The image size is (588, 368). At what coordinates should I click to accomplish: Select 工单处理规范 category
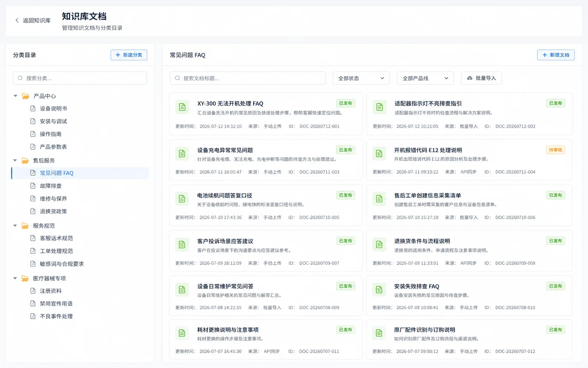pos(56,251)
